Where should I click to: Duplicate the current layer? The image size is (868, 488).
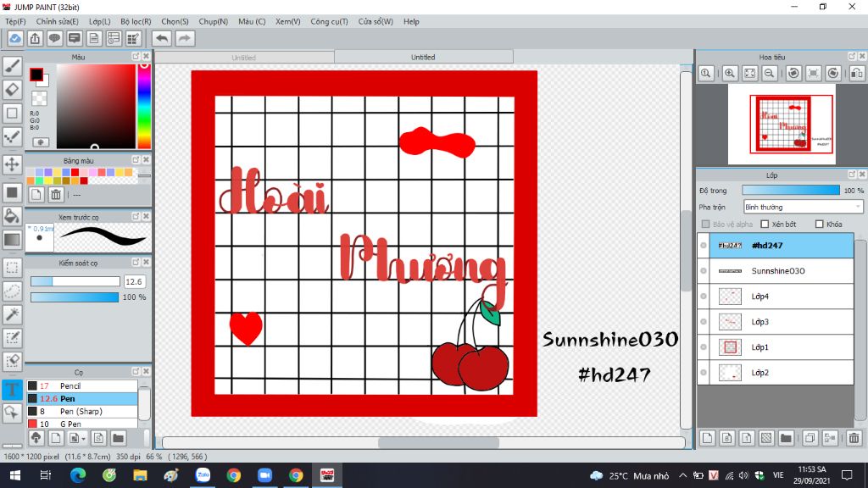point(810,438)
